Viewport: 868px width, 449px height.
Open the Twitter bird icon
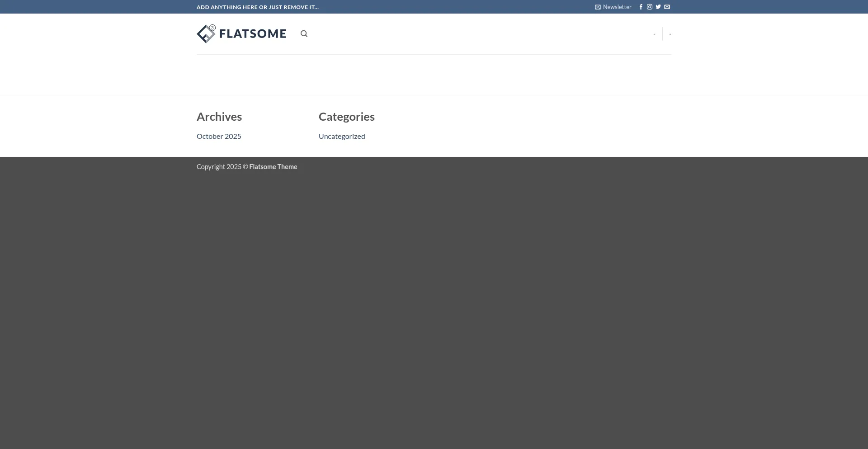(x=658, y=7)
